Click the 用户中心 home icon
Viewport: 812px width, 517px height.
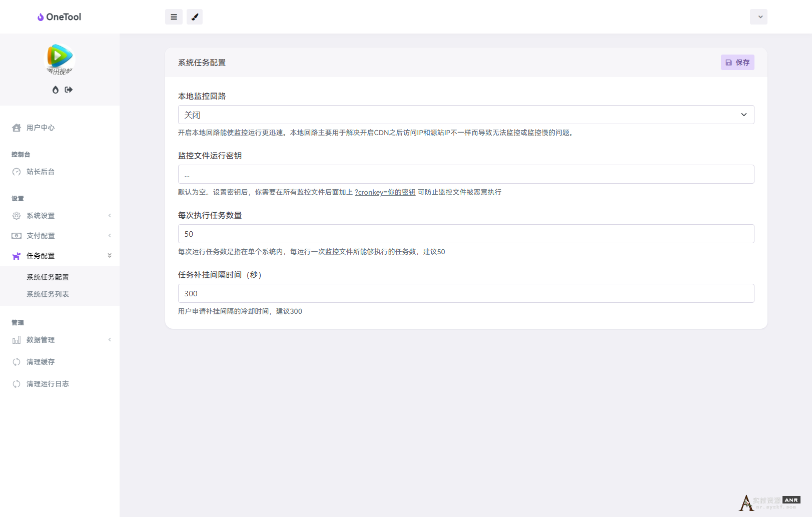17,128
